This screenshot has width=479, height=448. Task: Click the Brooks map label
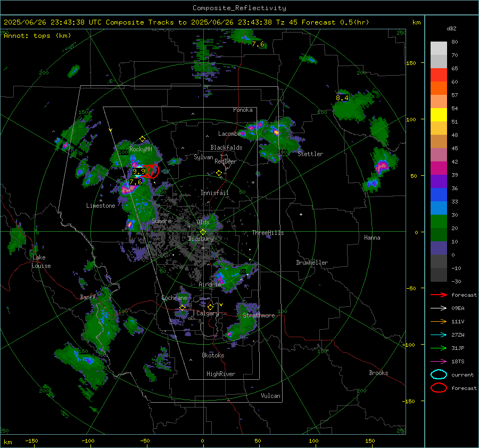378,373
